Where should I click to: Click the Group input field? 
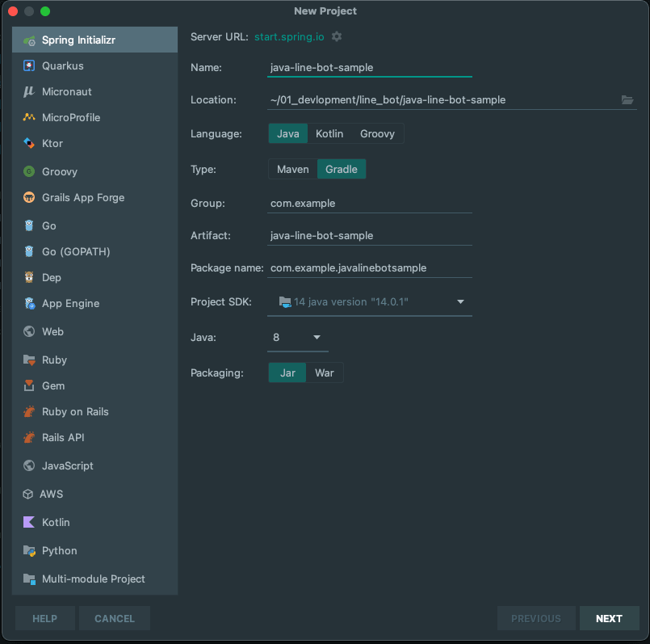370,204
